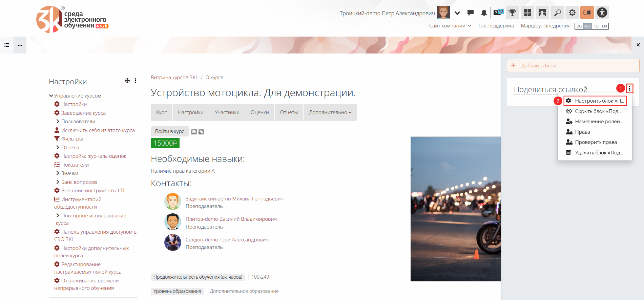Open the achievements trophy icon
Screen dimensions: 644x300
tap(512, 13)
